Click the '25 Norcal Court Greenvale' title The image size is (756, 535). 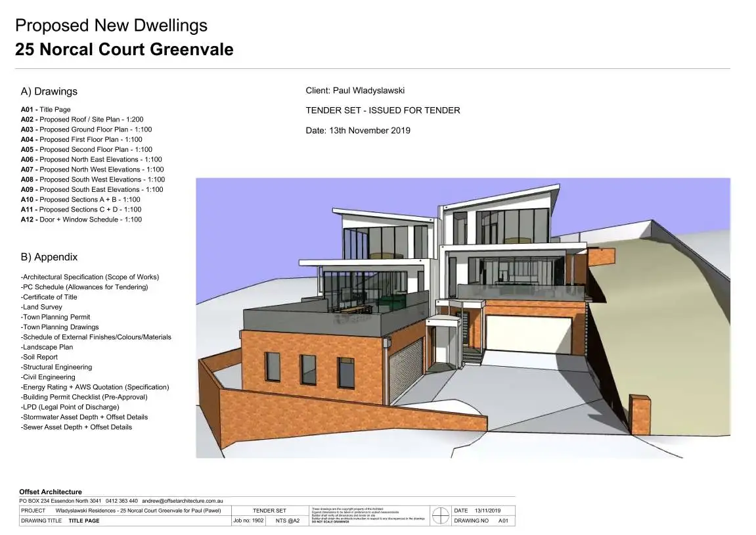[x=124, y=49]
